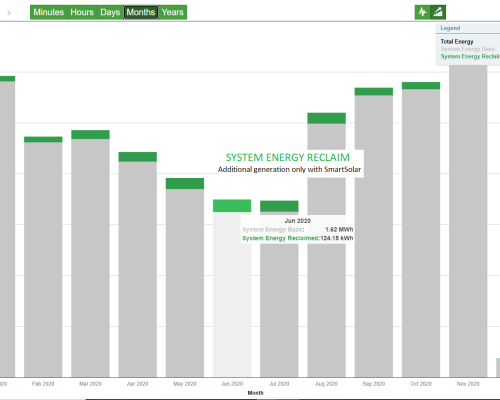Click the Feb 2020 axis label
The height and width of the screenshot is (400, 500).
coord(43,384)
